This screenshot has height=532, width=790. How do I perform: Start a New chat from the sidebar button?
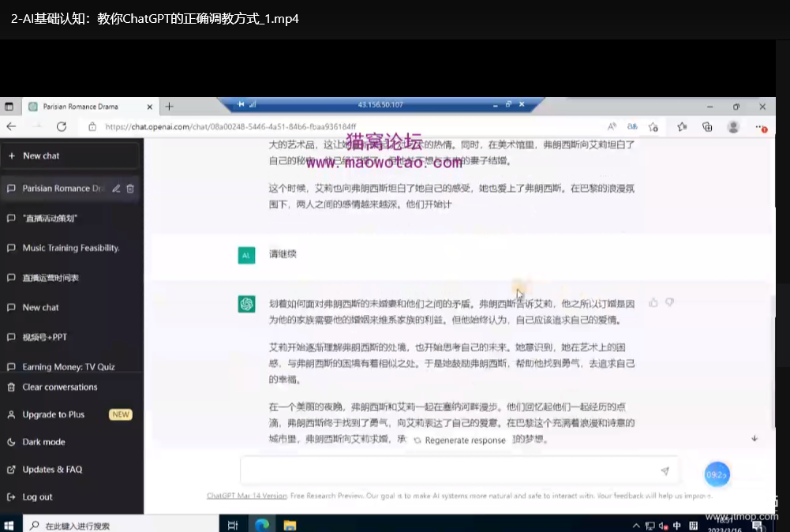(x=71, y=155)
